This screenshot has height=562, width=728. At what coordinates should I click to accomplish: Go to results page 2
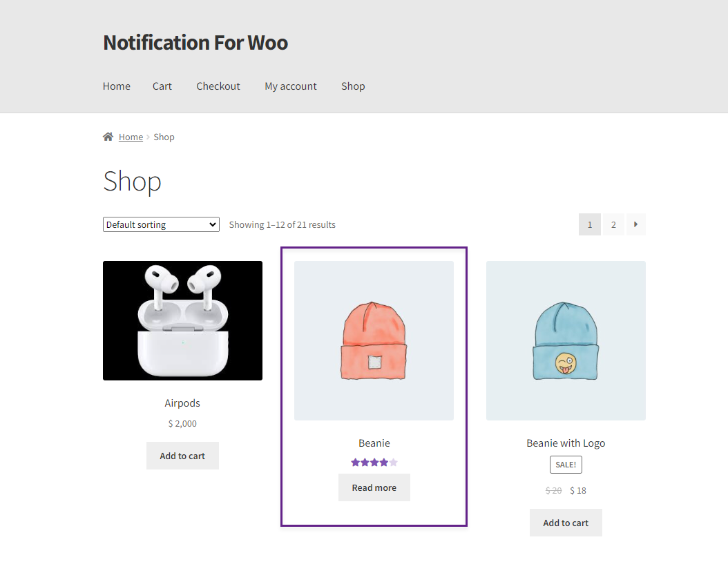pos(613,224)
